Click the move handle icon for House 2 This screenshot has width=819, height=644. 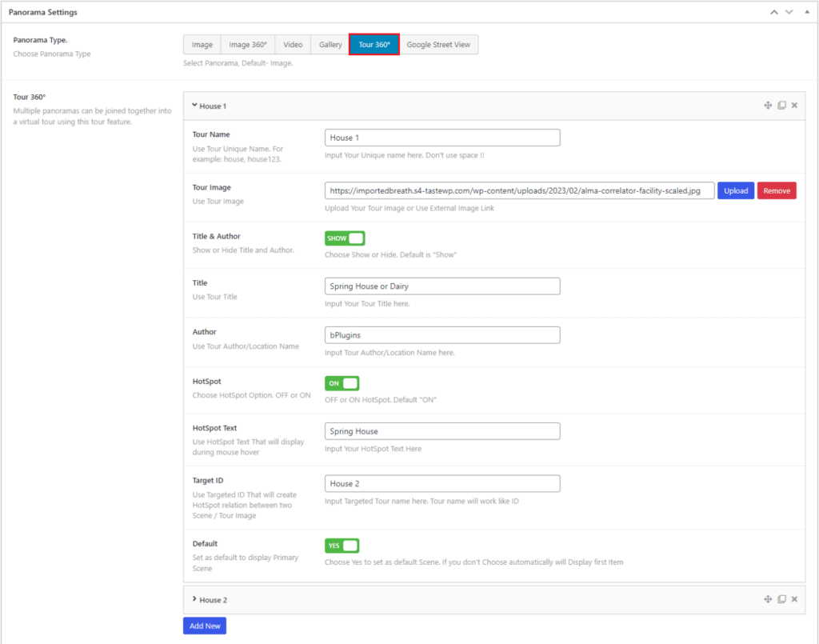click(766, 598)
